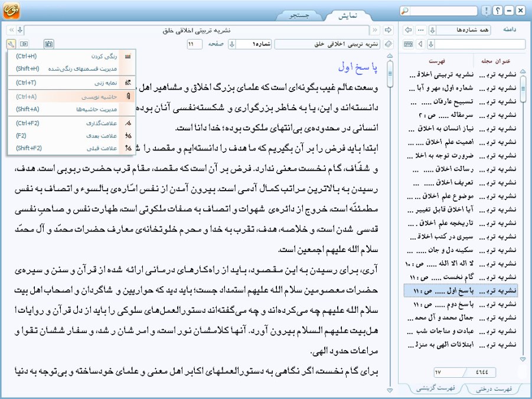Open the wrench tools menu button
Viewport: 532px width, 399px height.
tap(11, 44)
